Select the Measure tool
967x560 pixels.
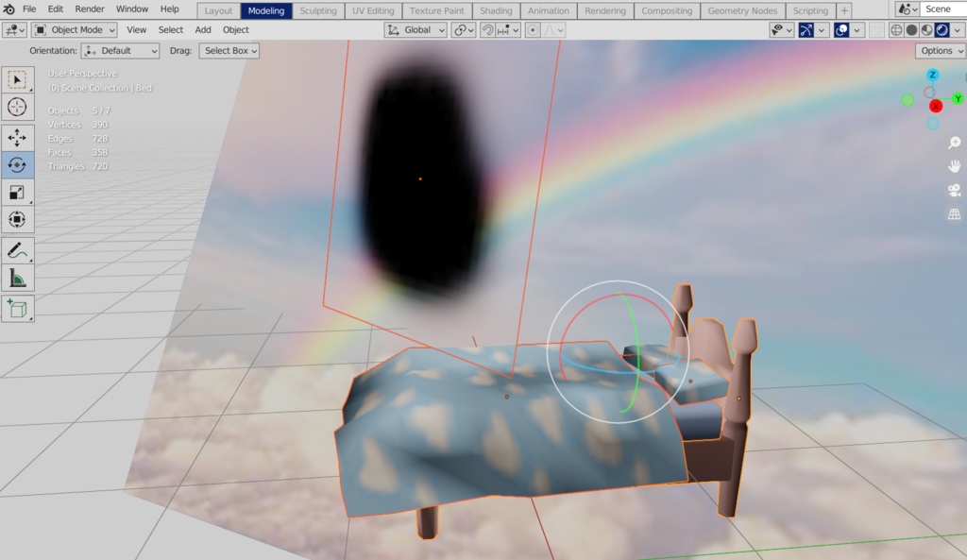(x=17, y=279)
